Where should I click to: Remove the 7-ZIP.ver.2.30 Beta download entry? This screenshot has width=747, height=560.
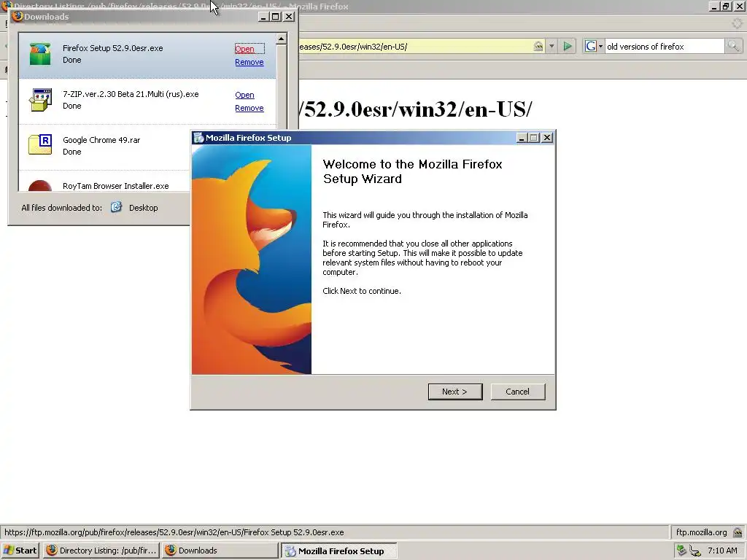pyautogui.click(x=249, y=108)
